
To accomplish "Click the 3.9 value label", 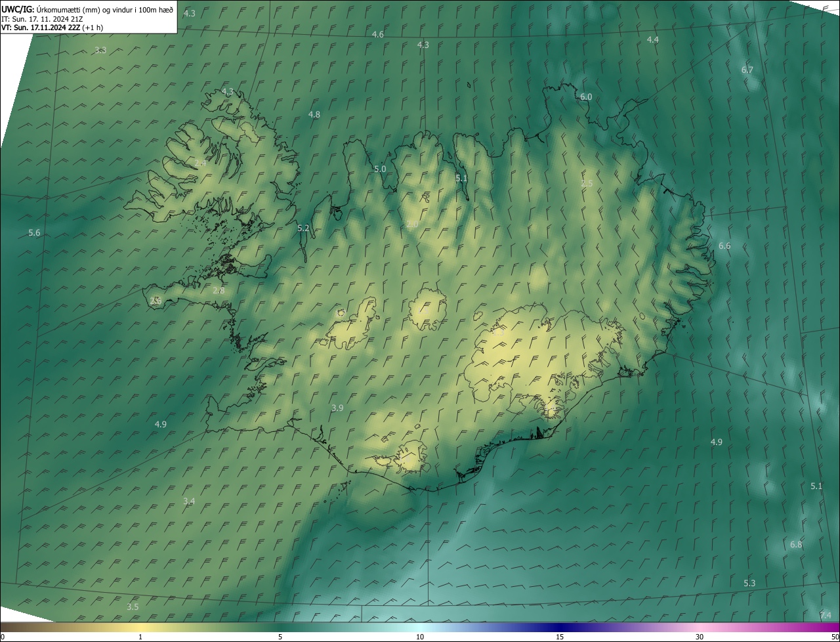I will (337, 408).
